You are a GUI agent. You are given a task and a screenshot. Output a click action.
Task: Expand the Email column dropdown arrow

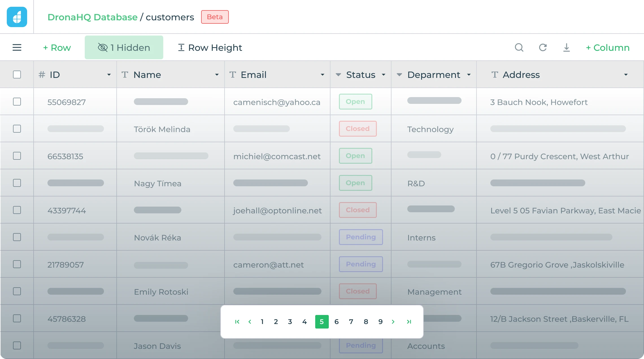pyautogui.click(x=322, y=75)
